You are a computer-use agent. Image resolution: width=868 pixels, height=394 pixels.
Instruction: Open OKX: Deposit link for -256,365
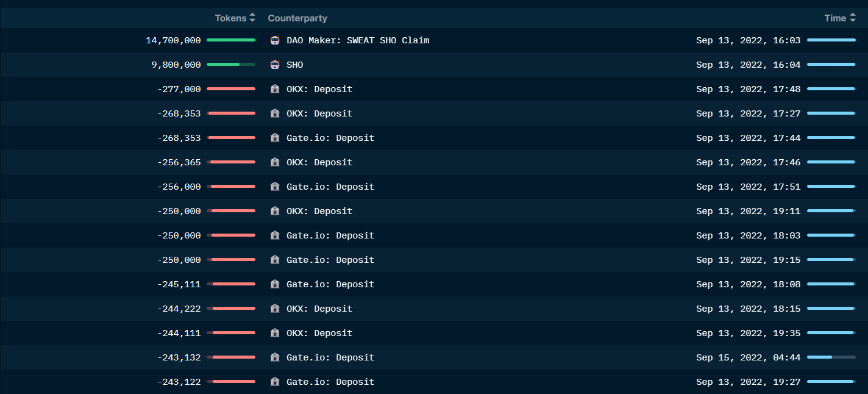pyautogui.click(x=319, y=162)
